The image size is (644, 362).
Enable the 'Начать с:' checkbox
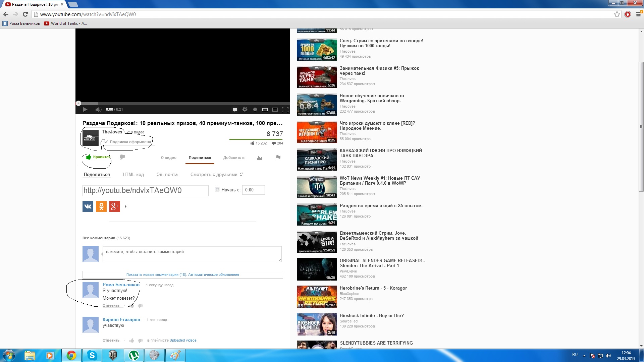[217, 189]
